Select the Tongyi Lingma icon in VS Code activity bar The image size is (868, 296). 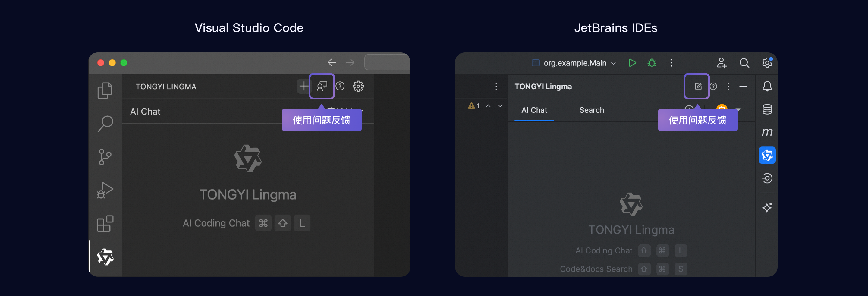[105, 257]
